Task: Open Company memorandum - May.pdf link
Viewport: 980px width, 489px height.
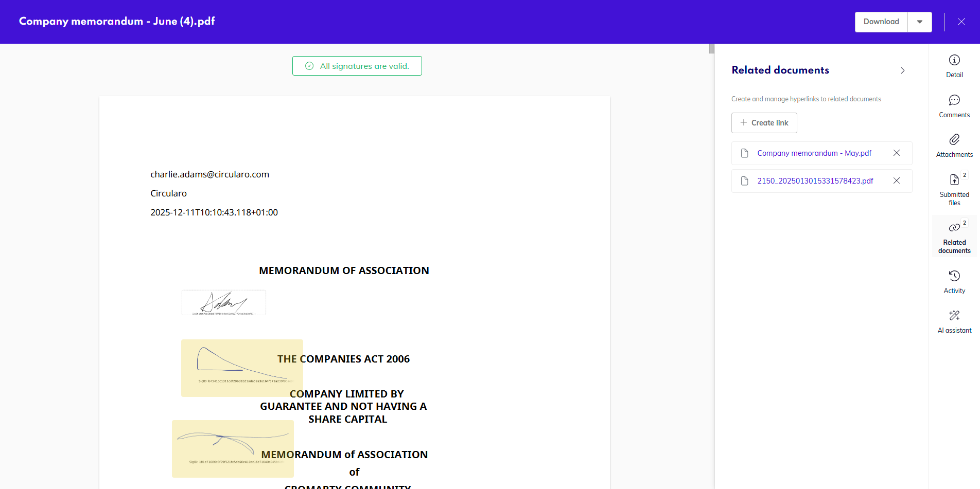Action: [x=813, y=153]
